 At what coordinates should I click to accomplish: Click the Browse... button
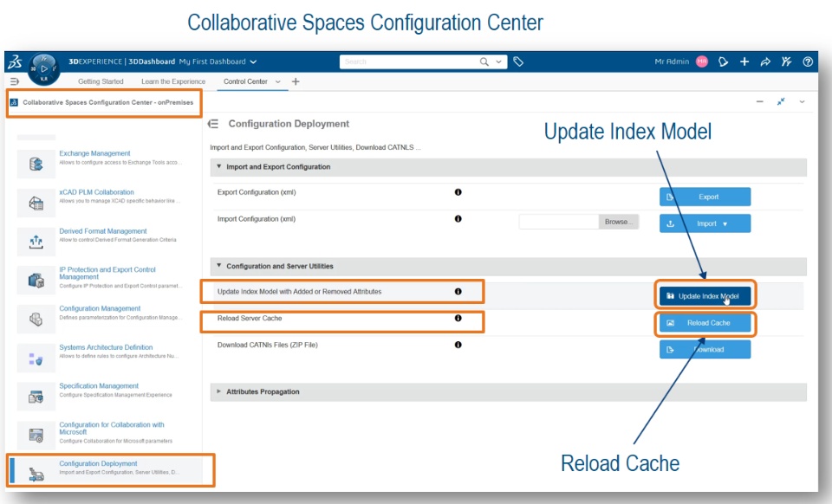click(x=619, y=222)
